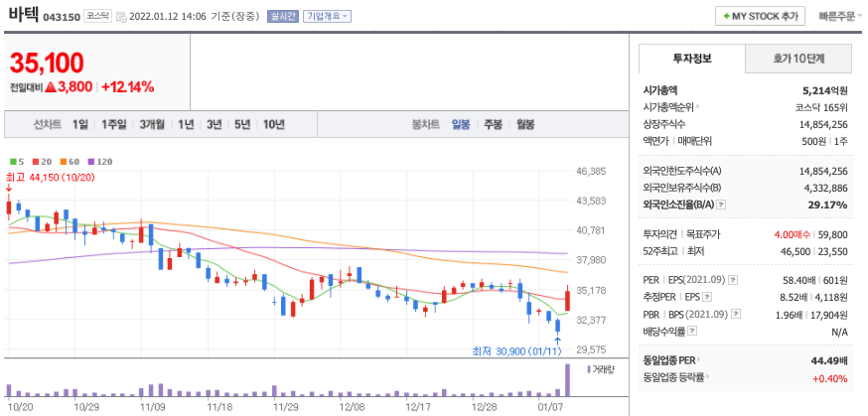
Task: Open help icon next to PER EPS(2021.09)
Action: (734, 279)
